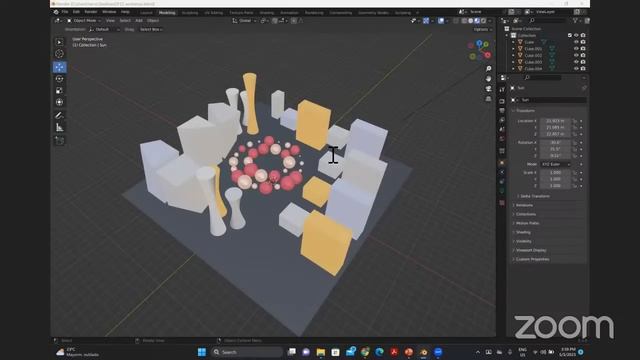Image resolution: width=640 pixels, height=360 pixels.
Task: Click the viewport navigation axis gizmo
Action: 479,50
